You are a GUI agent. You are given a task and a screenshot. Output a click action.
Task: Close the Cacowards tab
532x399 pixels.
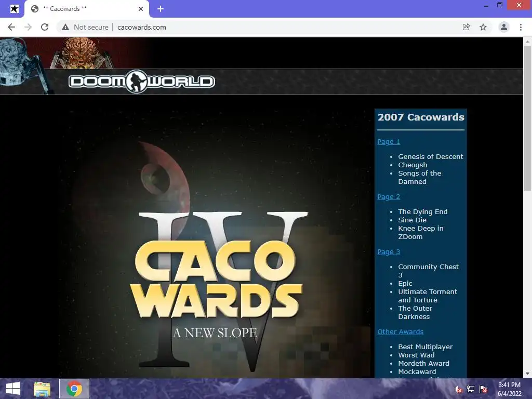(x=141, y=9)
